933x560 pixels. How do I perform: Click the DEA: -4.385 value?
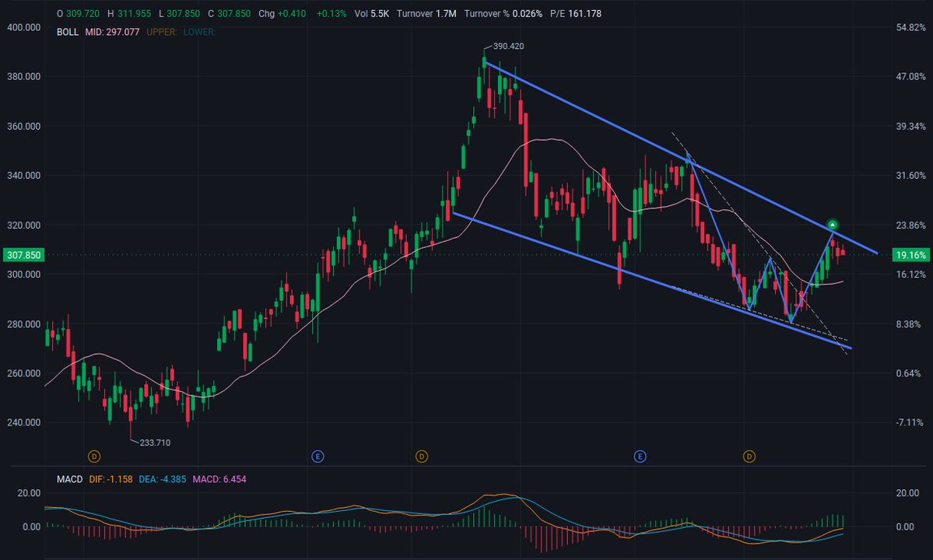163,479
